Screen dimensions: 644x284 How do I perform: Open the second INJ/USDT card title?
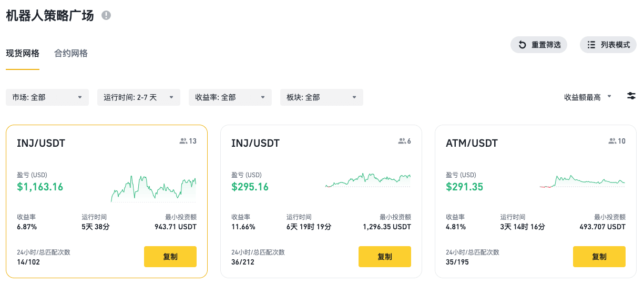(x=255, y=143)
